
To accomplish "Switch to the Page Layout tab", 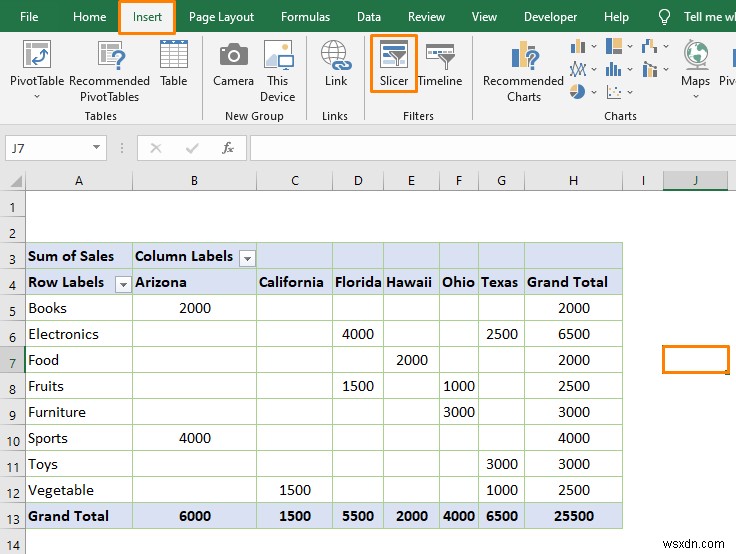I will 221,17.
